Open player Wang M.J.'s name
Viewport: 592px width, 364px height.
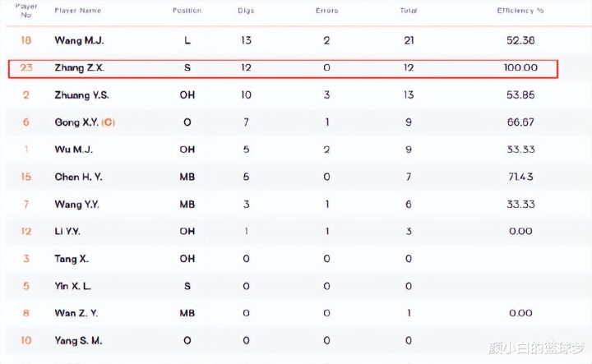(x=79, y=40)
